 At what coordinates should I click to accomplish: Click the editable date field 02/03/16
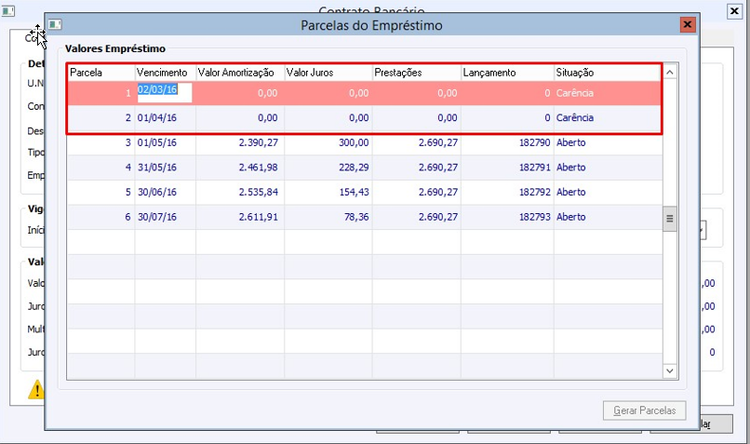[x=165, y=92]
